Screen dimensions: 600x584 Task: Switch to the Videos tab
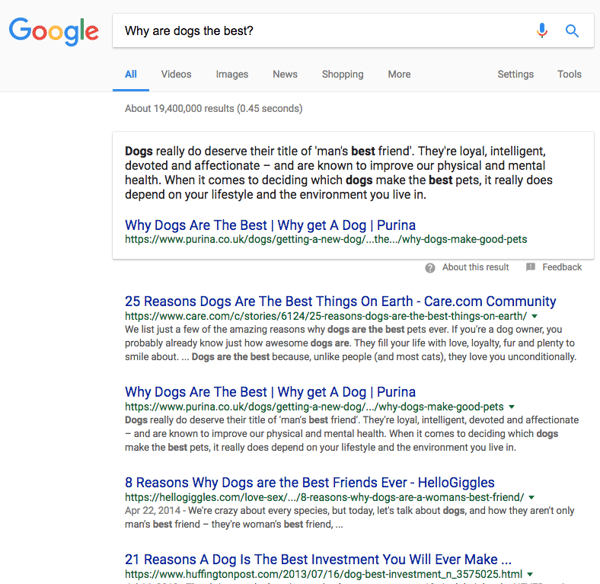tap(176, 74)
